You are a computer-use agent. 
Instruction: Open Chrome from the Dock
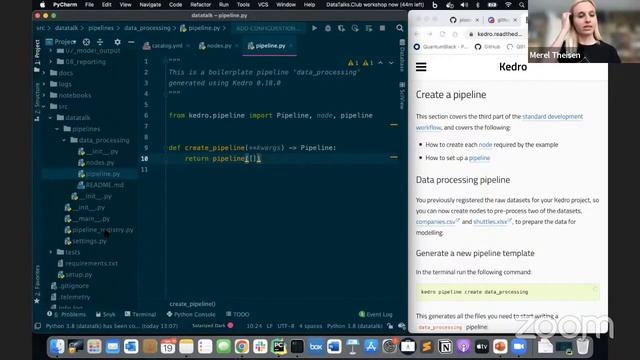242,347
